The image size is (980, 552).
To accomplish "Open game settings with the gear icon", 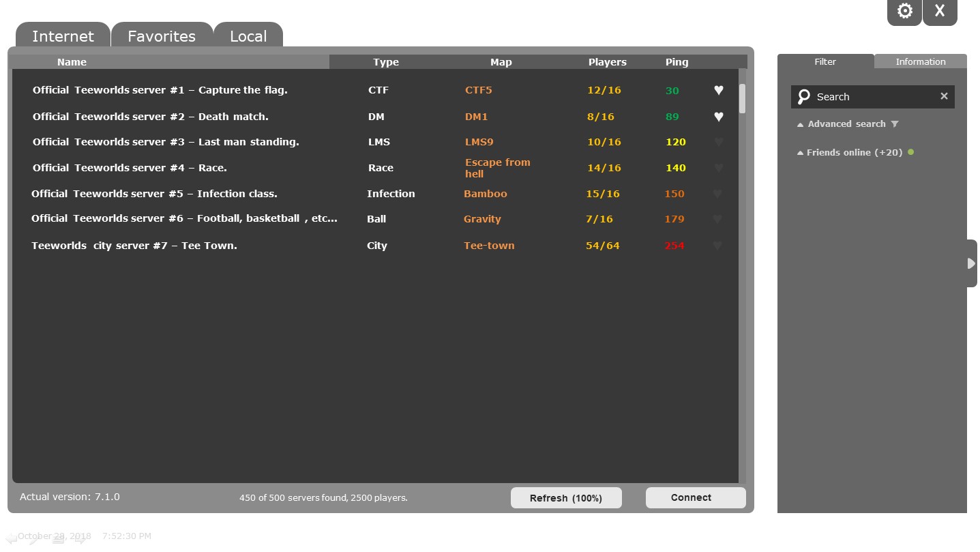I will coord(904,11).
